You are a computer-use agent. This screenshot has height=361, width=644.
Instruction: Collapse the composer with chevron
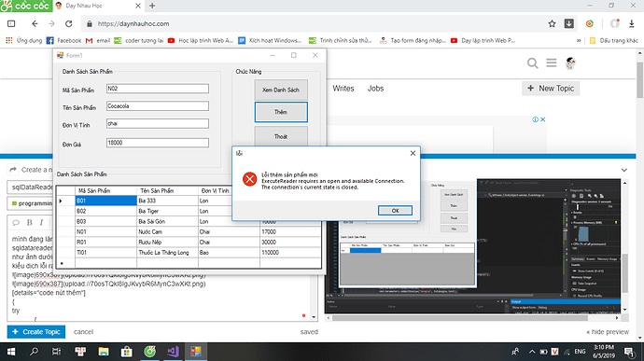[623, 170]
